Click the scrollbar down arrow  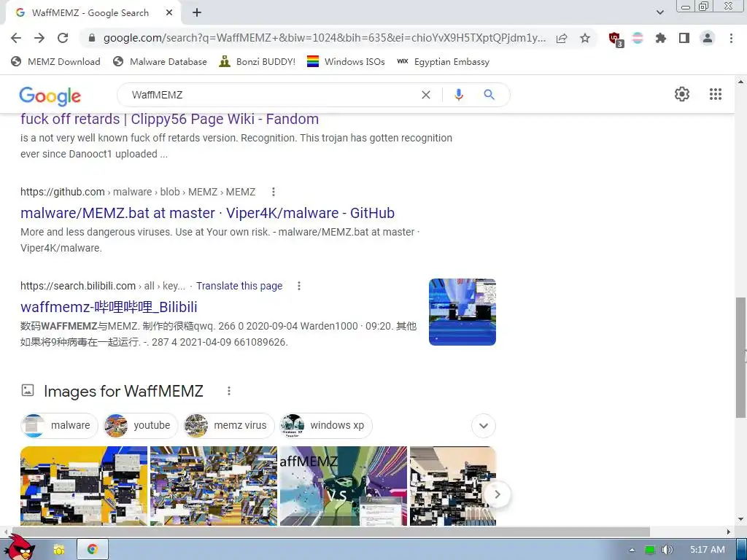[740, 519]
